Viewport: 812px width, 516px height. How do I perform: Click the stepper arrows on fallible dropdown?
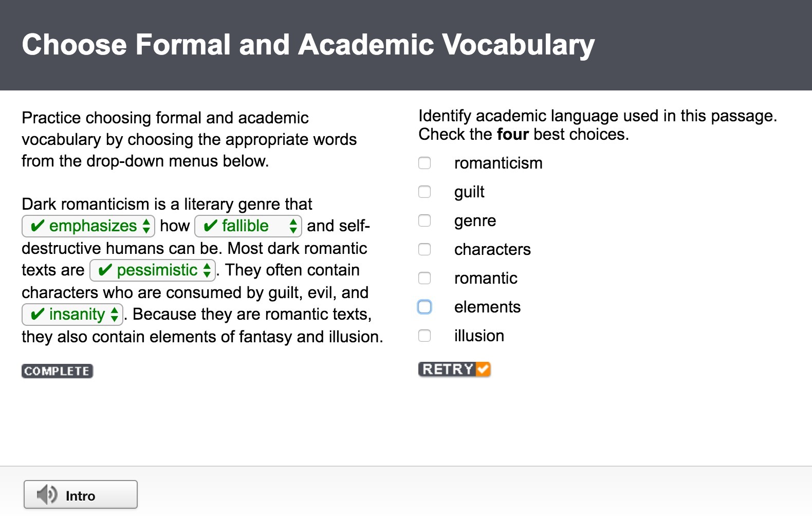(293, 226)
